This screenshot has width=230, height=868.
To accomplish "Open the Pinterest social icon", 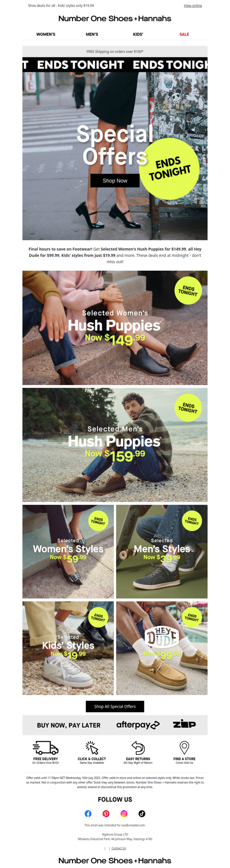I will click(106, 813).
